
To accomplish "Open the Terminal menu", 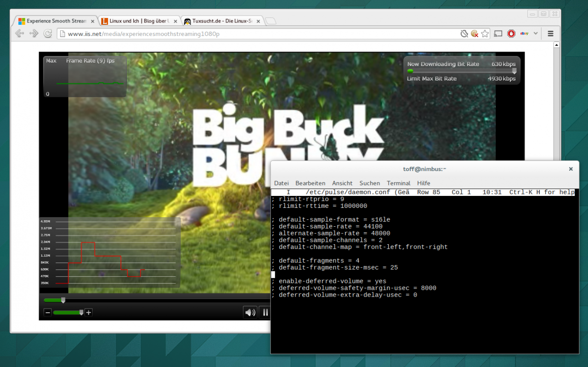I will tap(399, 183).
